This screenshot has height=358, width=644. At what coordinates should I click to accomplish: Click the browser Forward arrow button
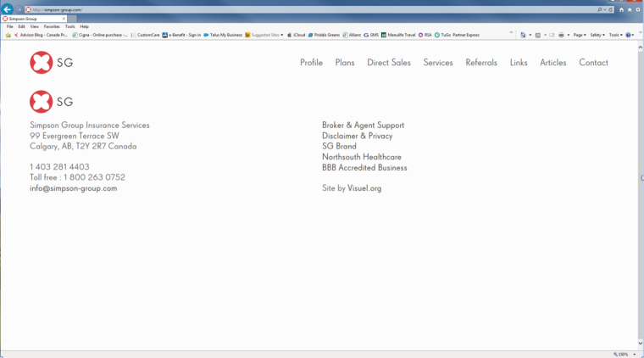click(x=19, y=9)
